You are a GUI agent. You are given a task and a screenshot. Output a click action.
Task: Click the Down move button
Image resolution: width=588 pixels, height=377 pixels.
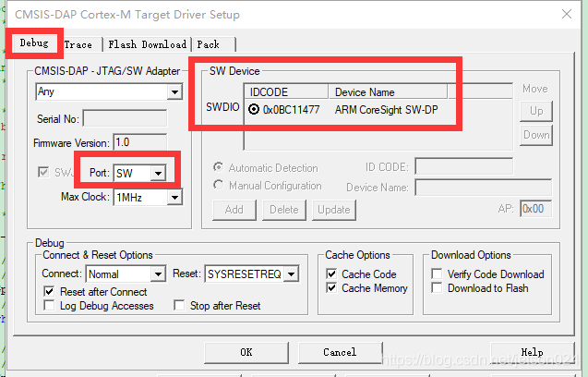tap(536, 135)
